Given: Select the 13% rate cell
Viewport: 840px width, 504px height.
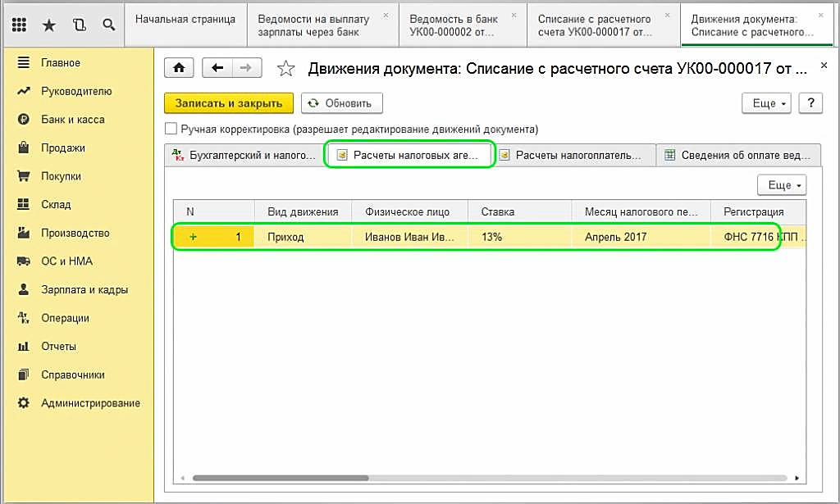Looking at the screenshot, I should 519,237.
